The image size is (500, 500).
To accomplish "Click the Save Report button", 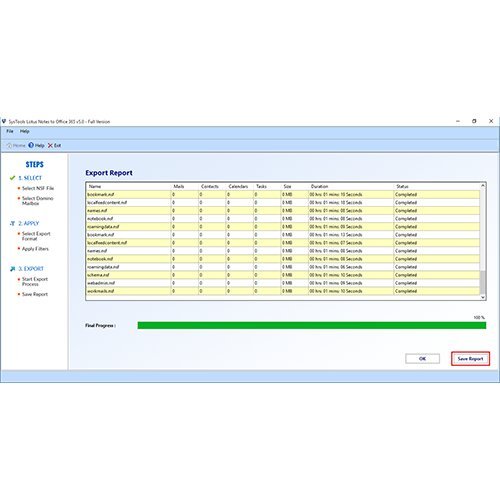I will click(470, 359).
